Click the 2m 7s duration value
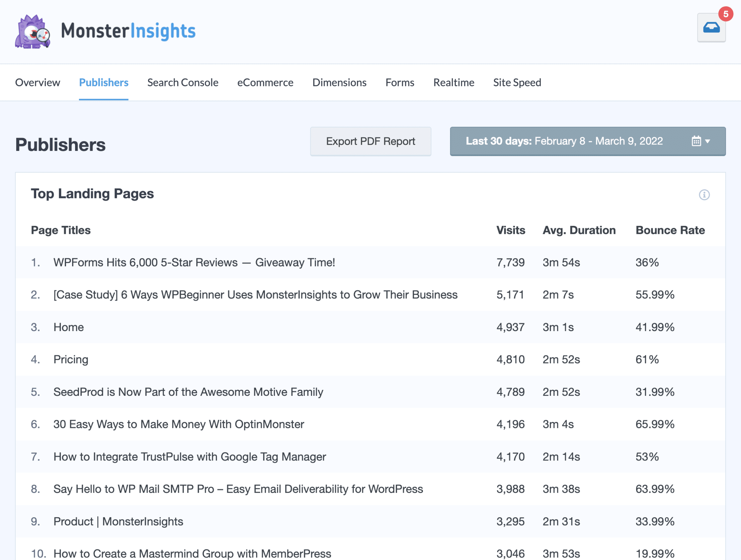The width and height of the screenshot is (741, 560). tap(558, 295)
